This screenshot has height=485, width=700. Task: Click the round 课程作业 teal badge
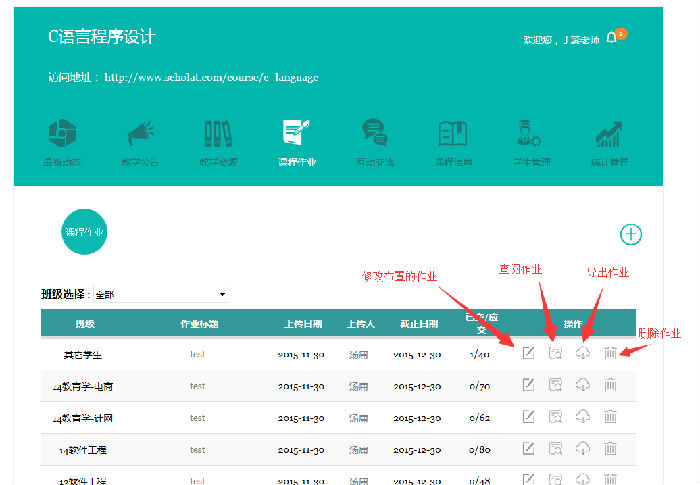tap(85, 232)
